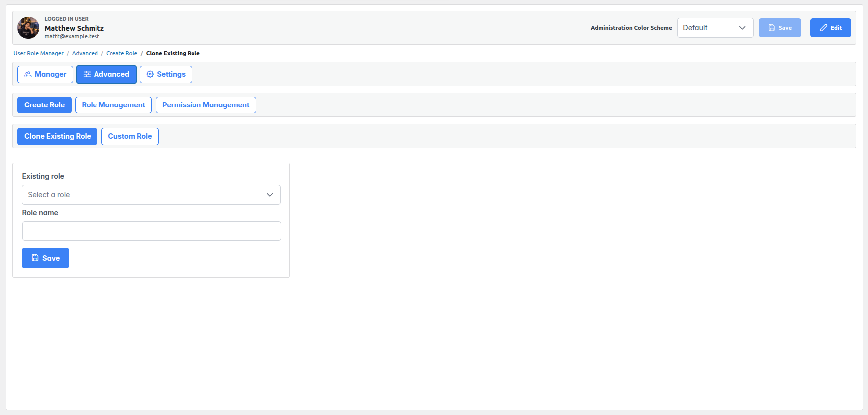
Task: Switch to the Advanced tab
Action: pos(106,74)
